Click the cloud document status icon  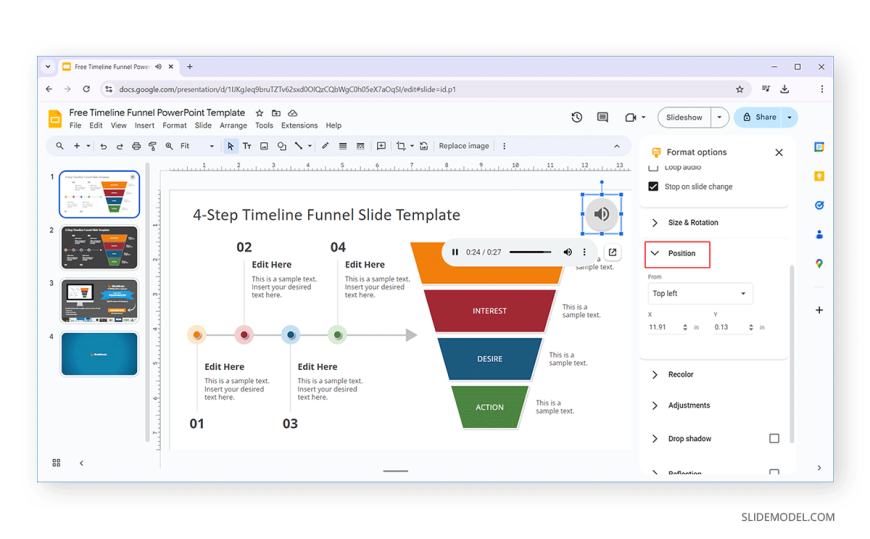pos(292,113)
